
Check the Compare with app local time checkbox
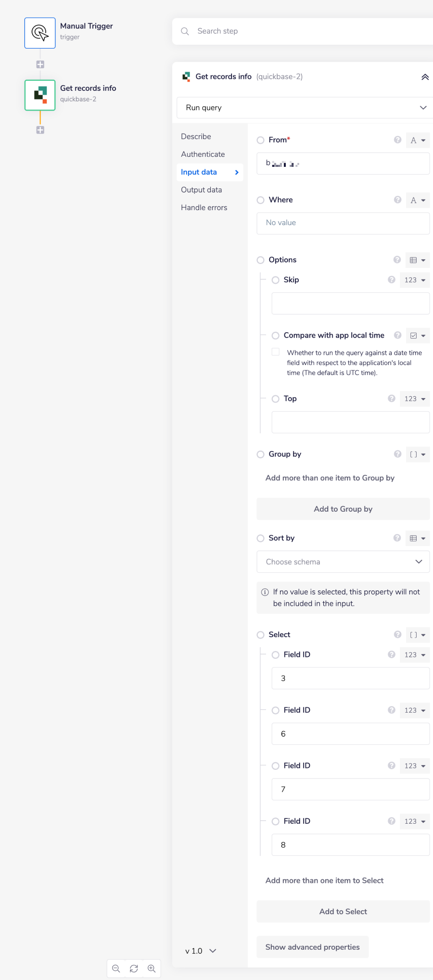pos(276,352)
